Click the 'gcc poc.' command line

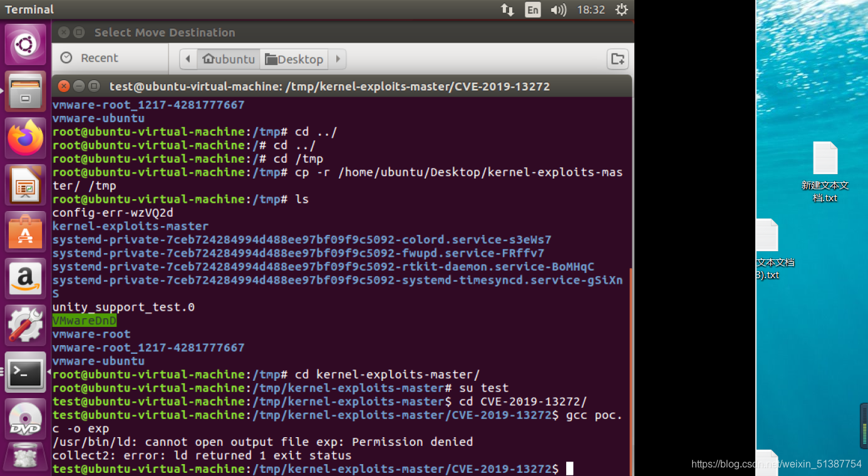pyautogui.click(x=338, y=422)
